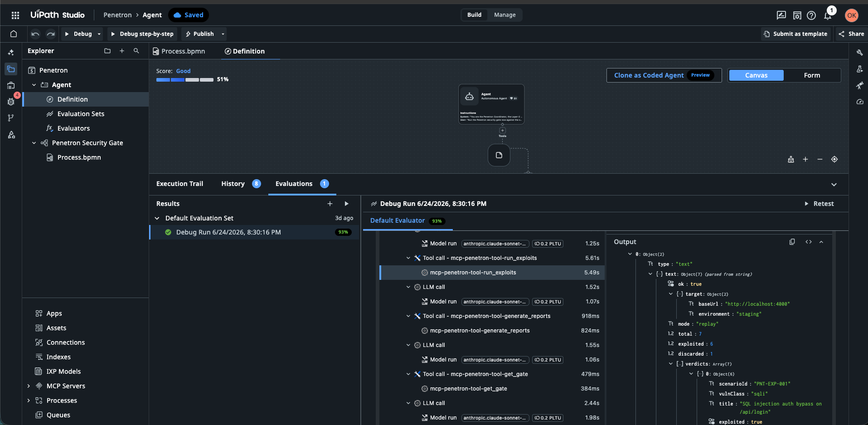
Task: Open Evaluators in Explorer tree
Action: (73, 128)
